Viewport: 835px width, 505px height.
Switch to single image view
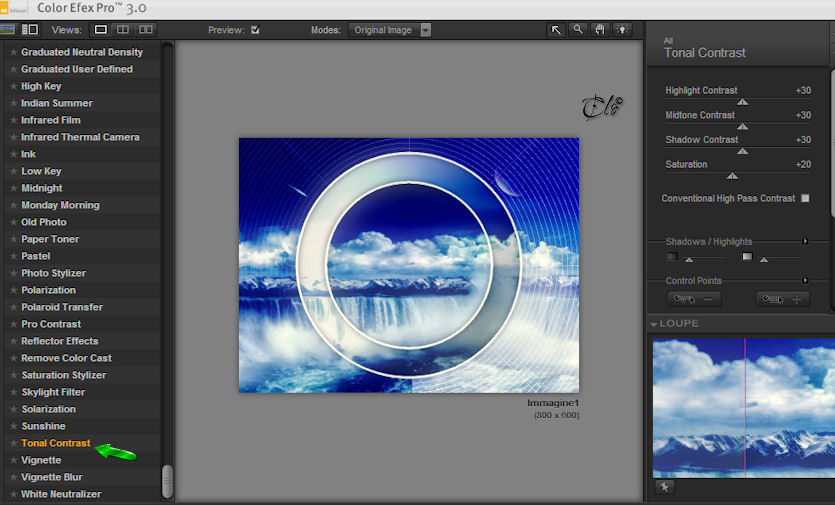101,30
